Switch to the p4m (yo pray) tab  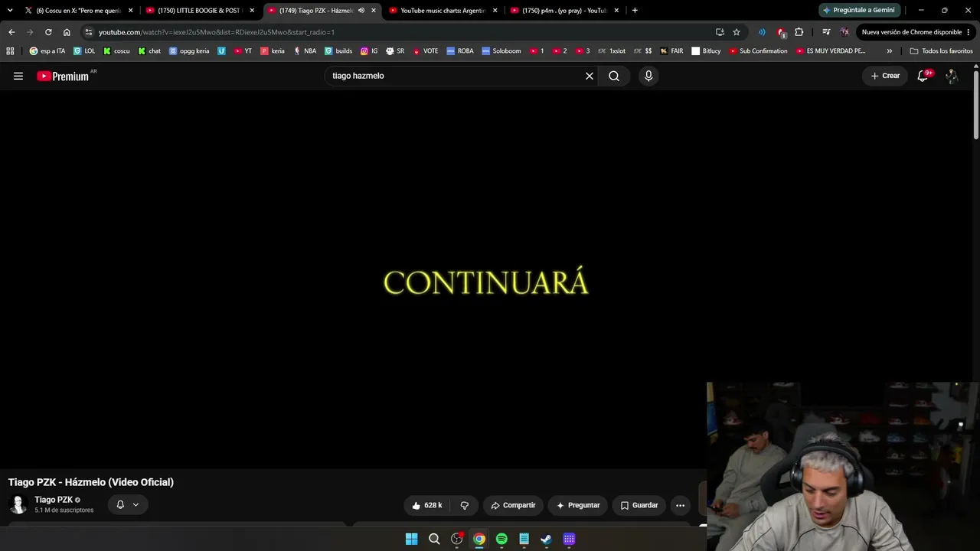pyautogui.click(x=564, y=11)
